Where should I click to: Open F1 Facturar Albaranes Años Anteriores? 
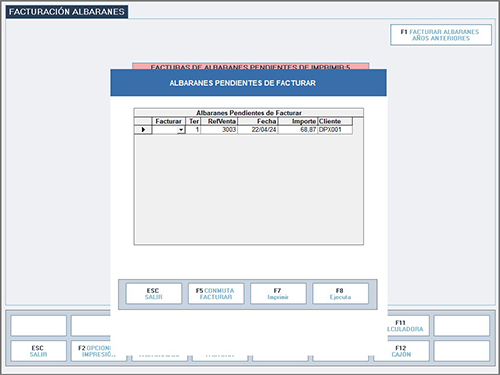[441, 35]
